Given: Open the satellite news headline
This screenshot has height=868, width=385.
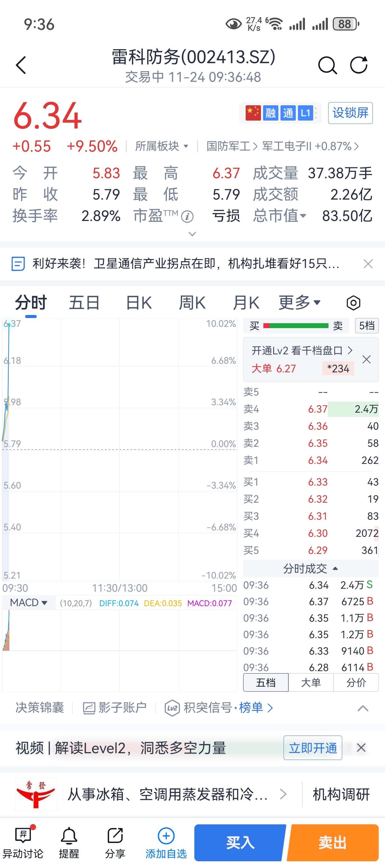Looking at the screenshot, I should pos(185,263).
